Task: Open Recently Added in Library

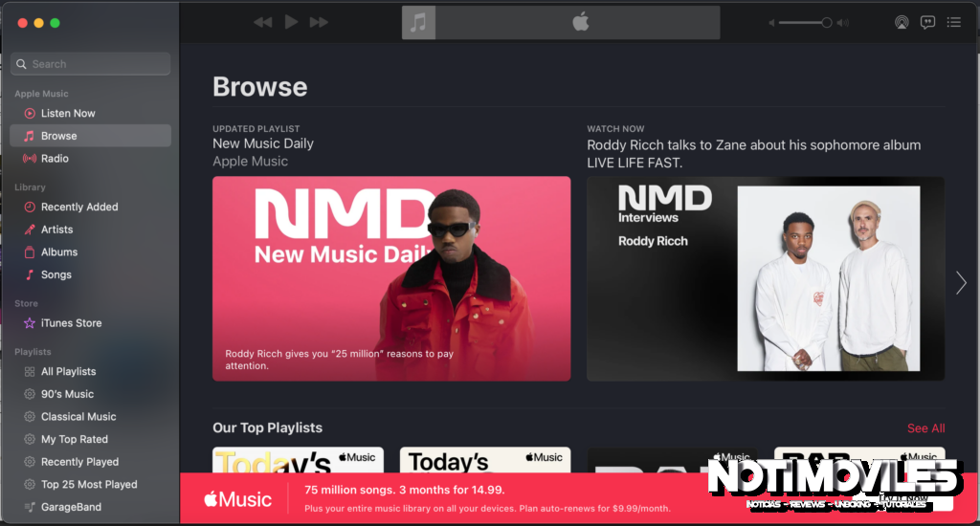Action: (x=91, y=207)
